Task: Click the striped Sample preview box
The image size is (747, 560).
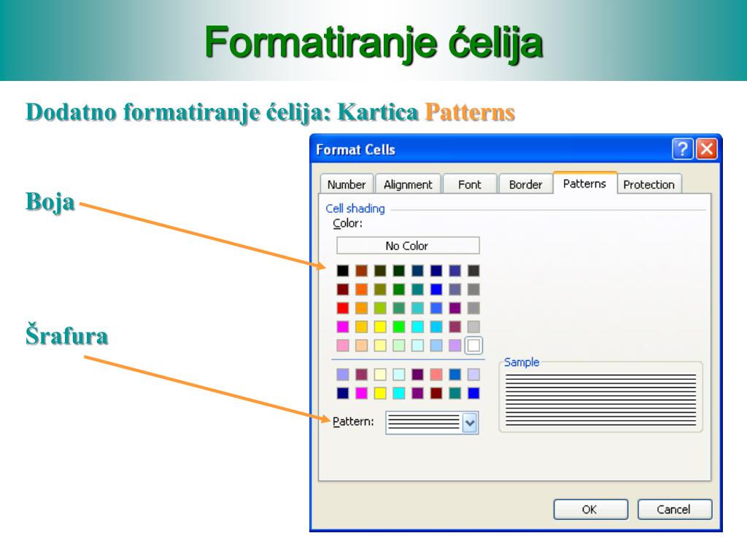Action: point(601,400)
